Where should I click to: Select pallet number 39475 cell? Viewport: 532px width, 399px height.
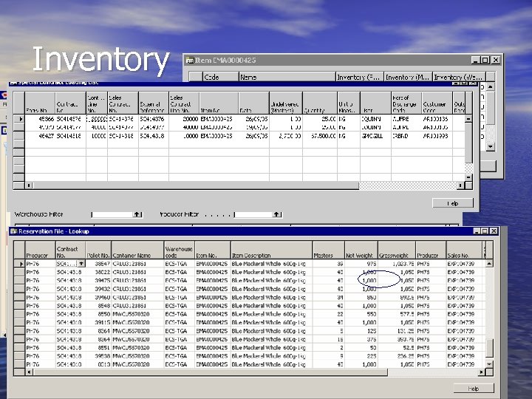[x=98, y=281]
